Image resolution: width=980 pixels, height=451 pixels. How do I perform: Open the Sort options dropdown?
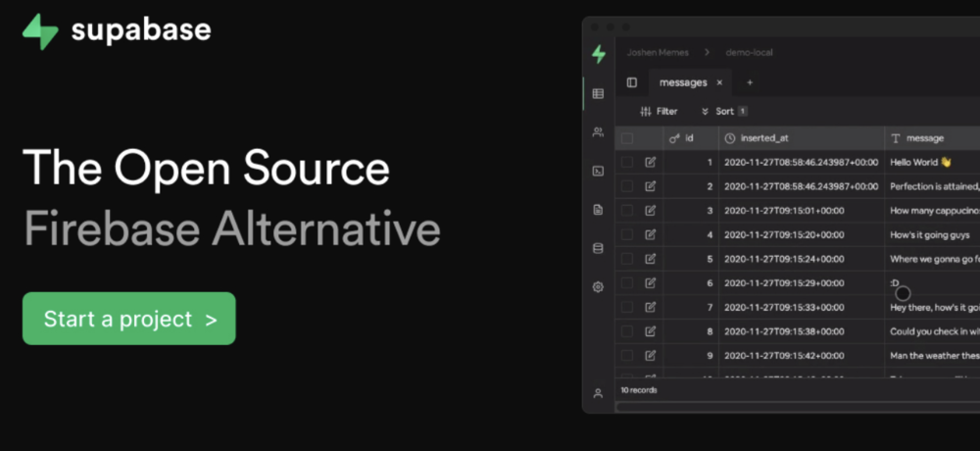pos(723,112)
